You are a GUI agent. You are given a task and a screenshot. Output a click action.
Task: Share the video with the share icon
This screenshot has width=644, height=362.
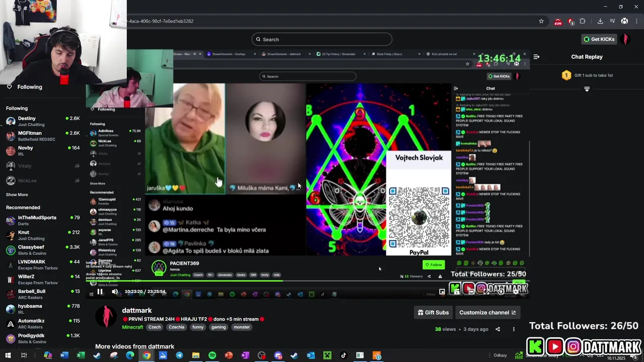[498, 329]
